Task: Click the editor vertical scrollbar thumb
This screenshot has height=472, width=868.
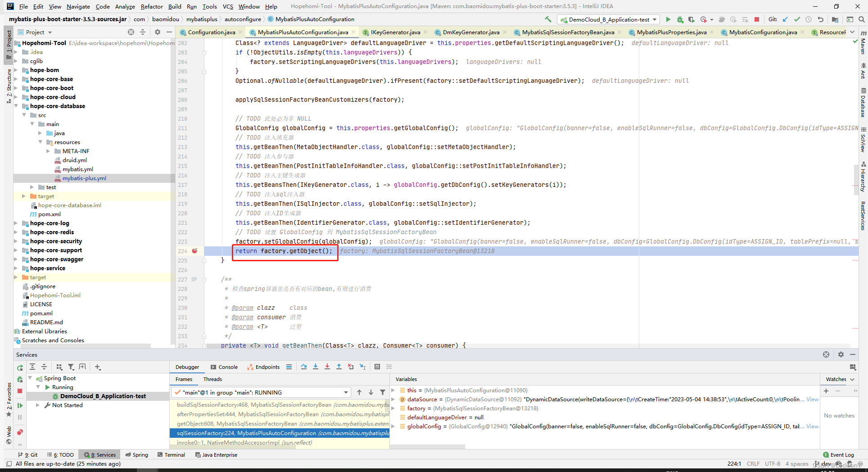Action: coord(856,180)
